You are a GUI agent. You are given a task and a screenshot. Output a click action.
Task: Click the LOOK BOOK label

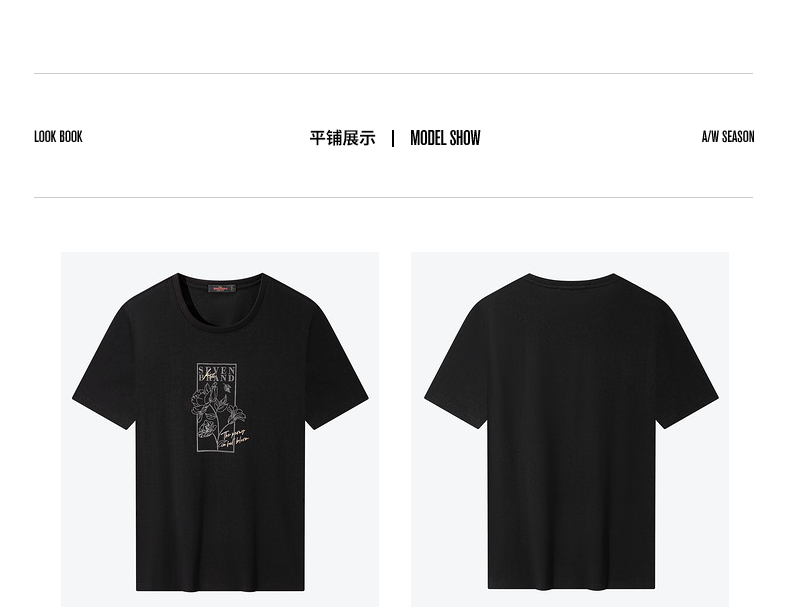click(x=58, y=137)
